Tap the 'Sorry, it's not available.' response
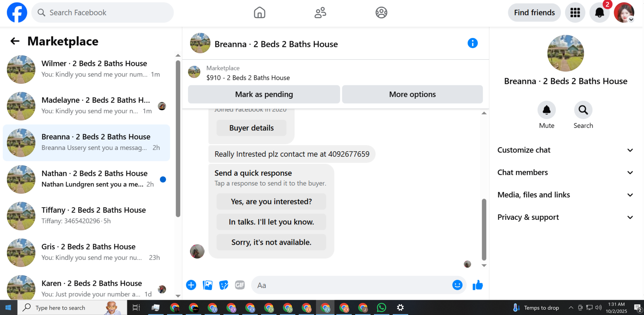 tap(271, 242)
